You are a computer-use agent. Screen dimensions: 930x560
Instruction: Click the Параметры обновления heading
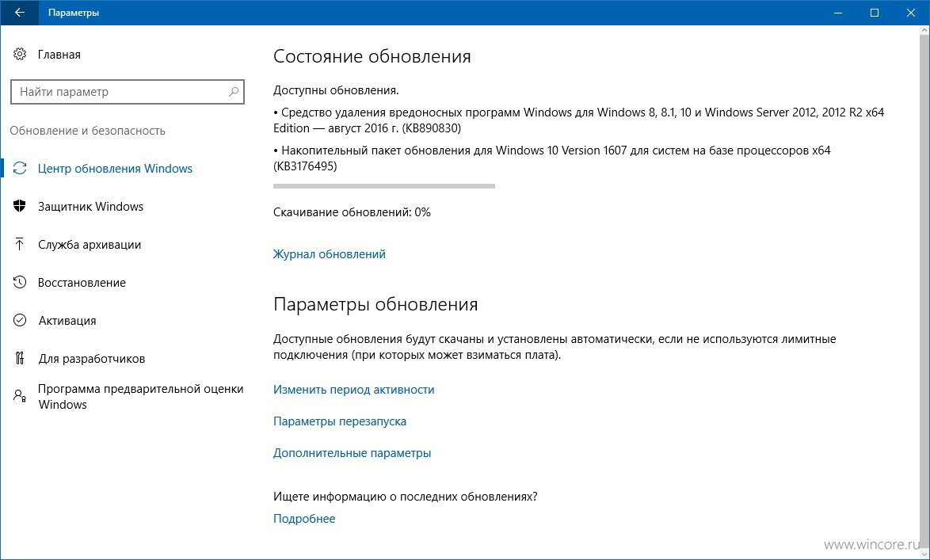tap(375, 304)
